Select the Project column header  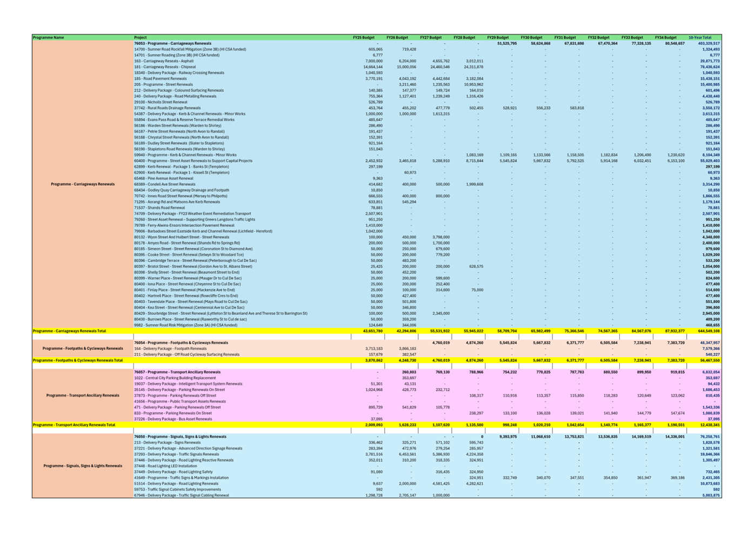(141, 38)
